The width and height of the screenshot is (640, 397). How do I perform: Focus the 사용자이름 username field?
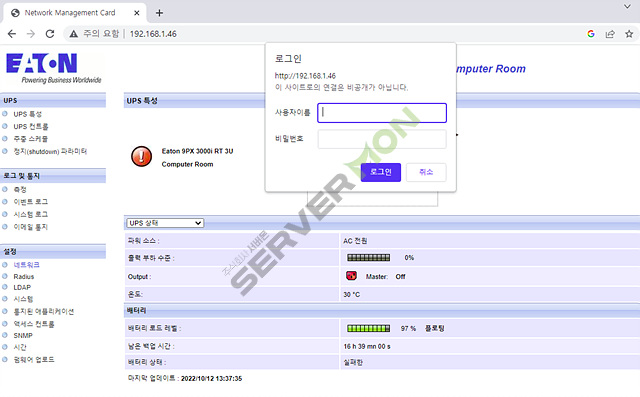point(382,113)
